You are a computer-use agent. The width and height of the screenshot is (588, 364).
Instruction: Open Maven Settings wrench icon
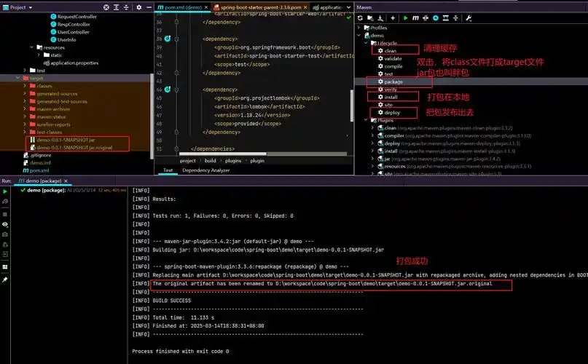click(469, 18)
